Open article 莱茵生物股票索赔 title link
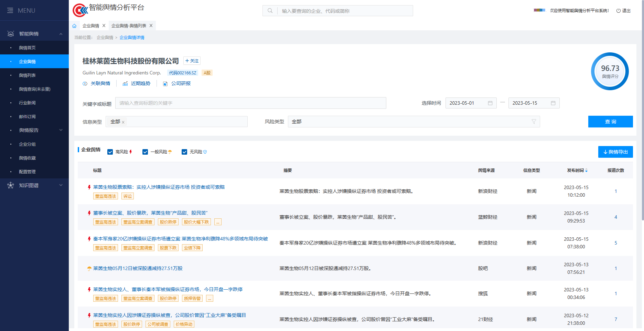The height and width of the screenshot is (331, 644). click(x=159, y=187)
